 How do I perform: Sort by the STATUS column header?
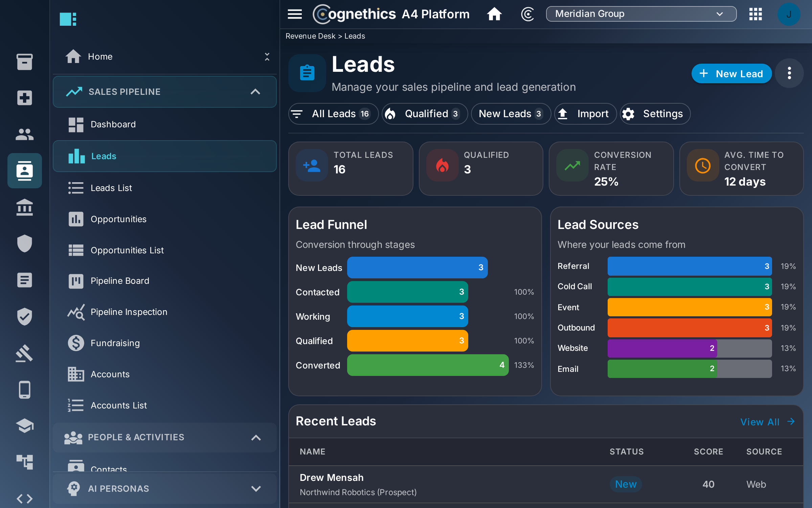(x=627, y=451)
